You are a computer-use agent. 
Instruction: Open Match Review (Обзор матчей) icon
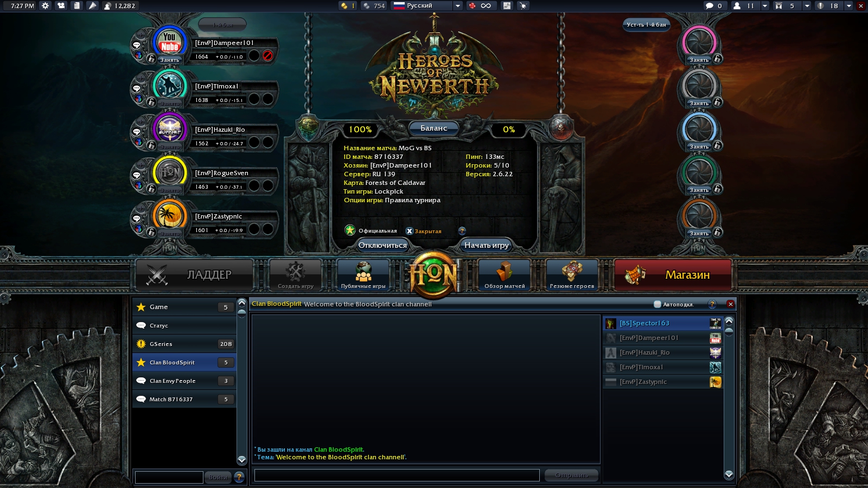tap(505, 274)
